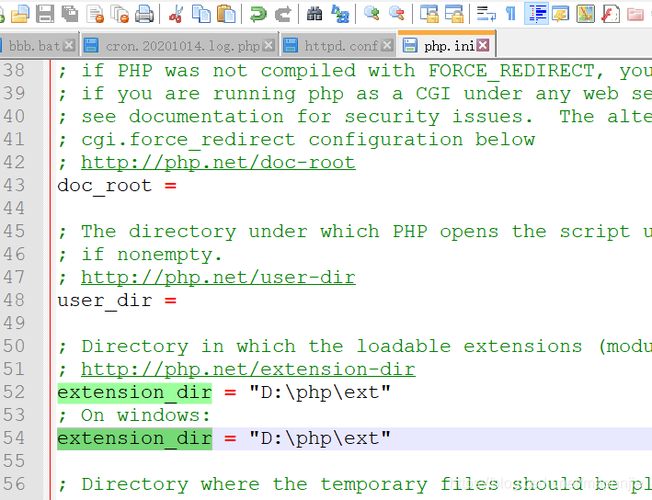The height and width of the screenshot is (500, 652).
Task: Click line number 55 in margin
Action: pyautogui.click(x=14, y=461)
